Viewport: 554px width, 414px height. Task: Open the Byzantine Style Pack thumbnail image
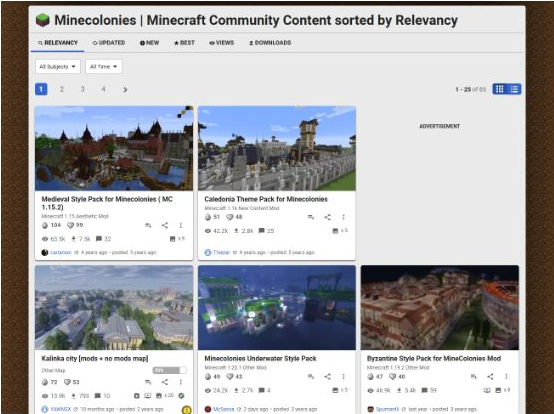tap(440, 308)
